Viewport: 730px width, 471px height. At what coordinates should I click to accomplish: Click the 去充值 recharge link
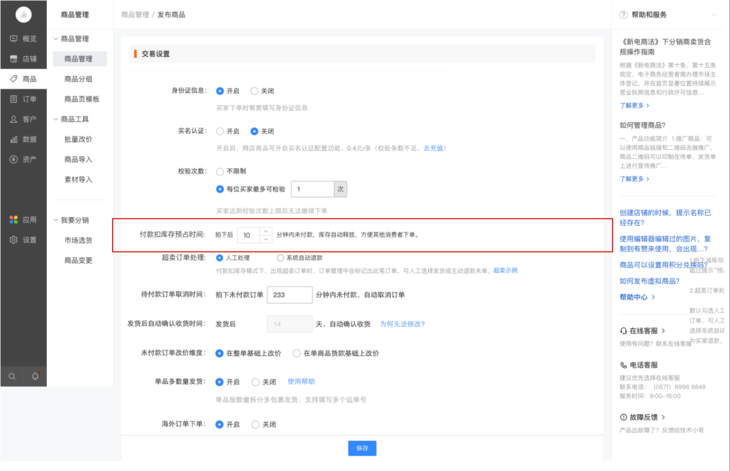433,148
